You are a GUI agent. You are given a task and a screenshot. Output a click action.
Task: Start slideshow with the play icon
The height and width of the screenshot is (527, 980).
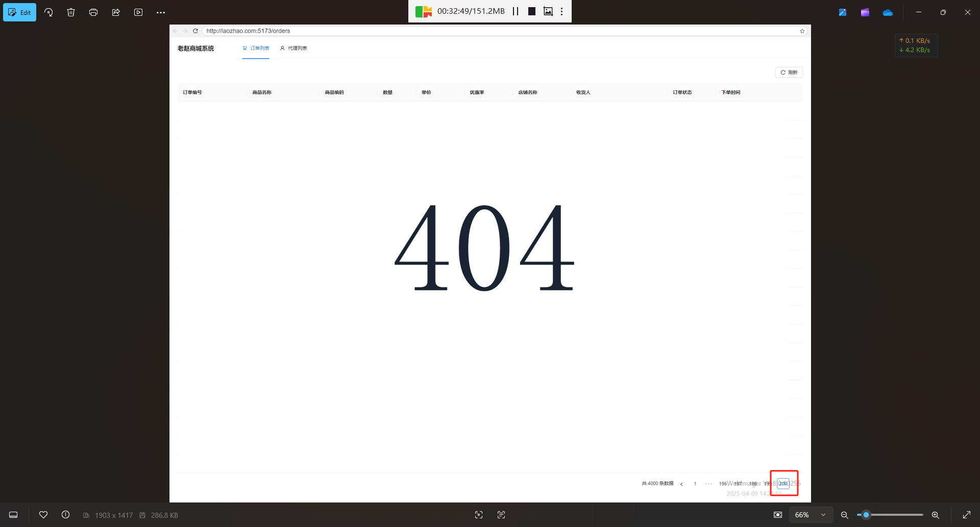click(x=138, y=12)
